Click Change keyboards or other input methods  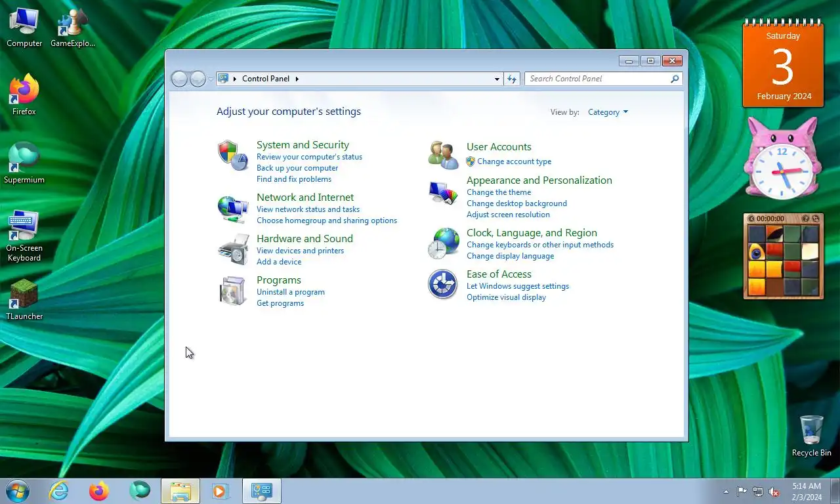pyautogui.click(x=540, y=245)
